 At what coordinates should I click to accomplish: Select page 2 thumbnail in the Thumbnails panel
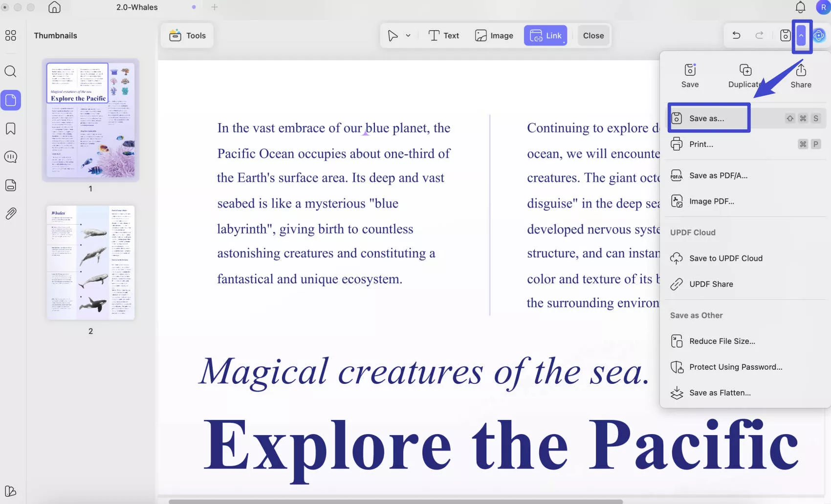pyautogui.click(x=90, y=262)
